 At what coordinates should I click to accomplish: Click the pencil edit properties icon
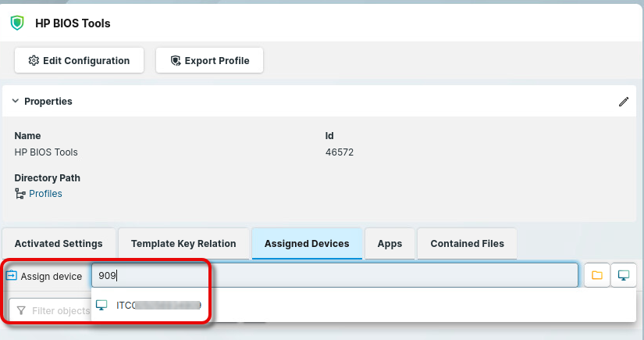coord(623,102)
